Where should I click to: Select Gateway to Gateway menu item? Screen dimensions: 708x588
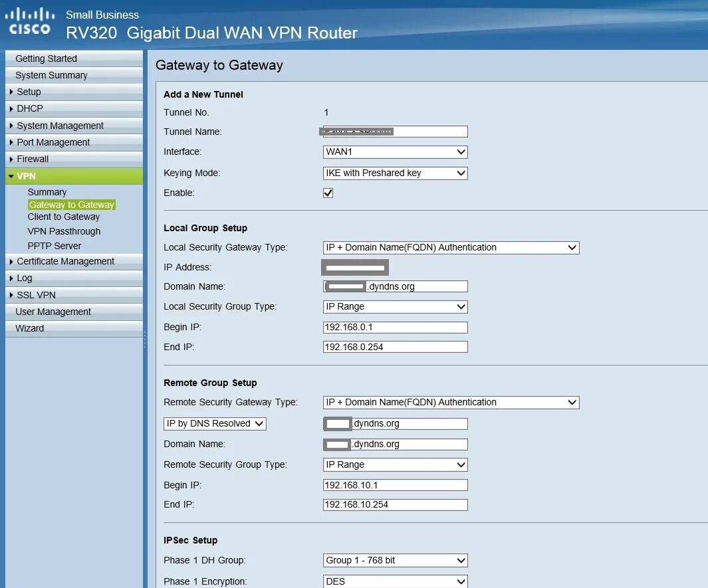point(71,205)
